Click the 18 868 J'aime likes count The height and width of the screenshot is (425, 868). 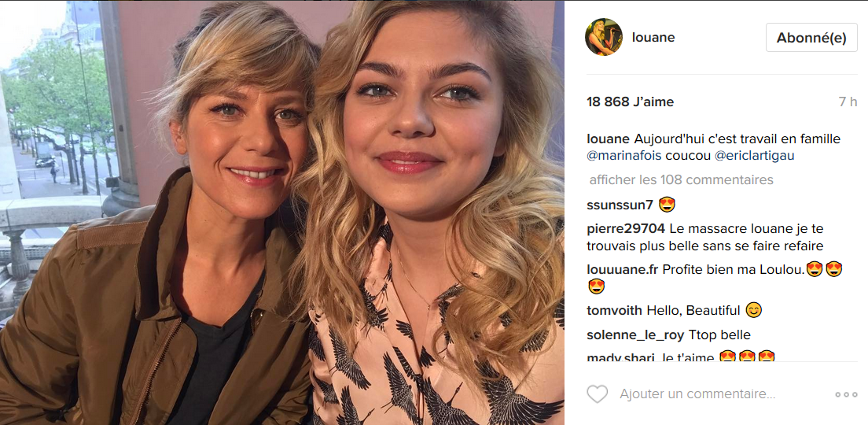tap(630, 102)
